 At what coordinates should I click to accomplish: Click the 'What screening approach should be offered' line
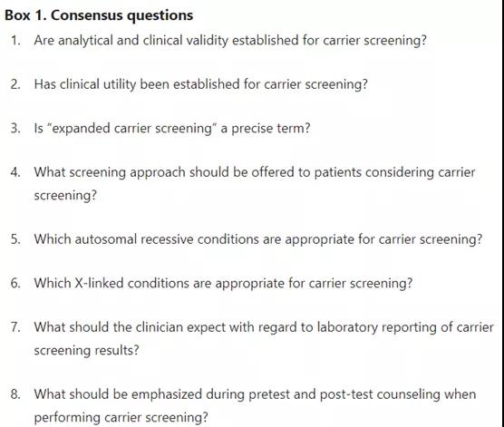[x=254, y=172]
